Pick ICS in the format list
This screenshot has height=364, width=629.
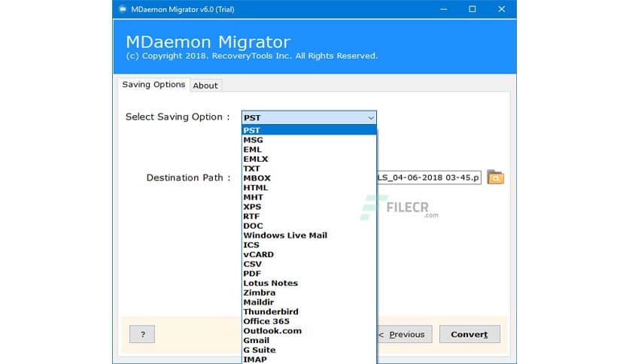[309, 245]
